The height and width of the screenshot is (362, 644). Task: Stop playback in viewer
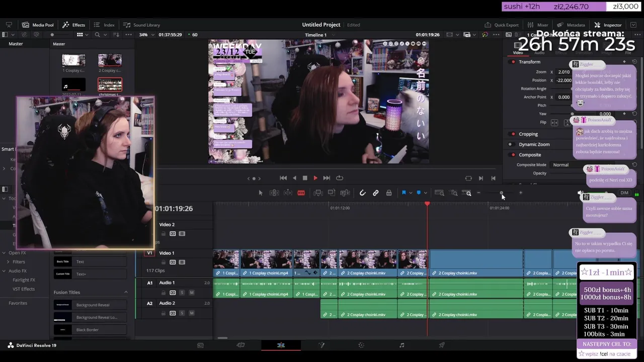[x=305, y=178]
